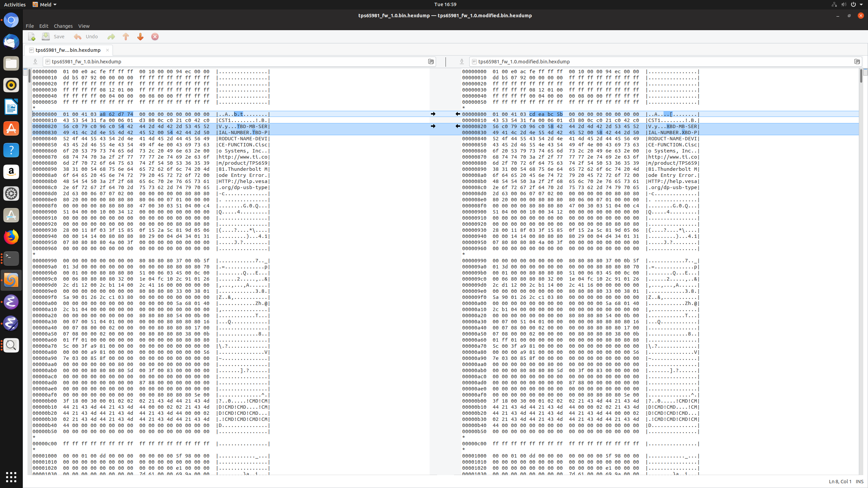
Task: Open Terminal from the Ubuntu dock
Action: click(11, 259)
